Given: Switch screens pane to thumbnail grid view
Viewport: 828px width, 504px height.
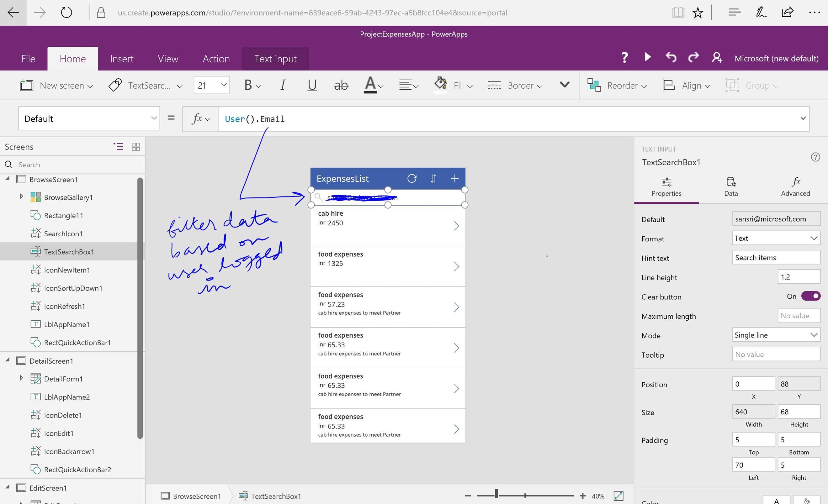Looking at the screenshot, I should tap(136, 147).
